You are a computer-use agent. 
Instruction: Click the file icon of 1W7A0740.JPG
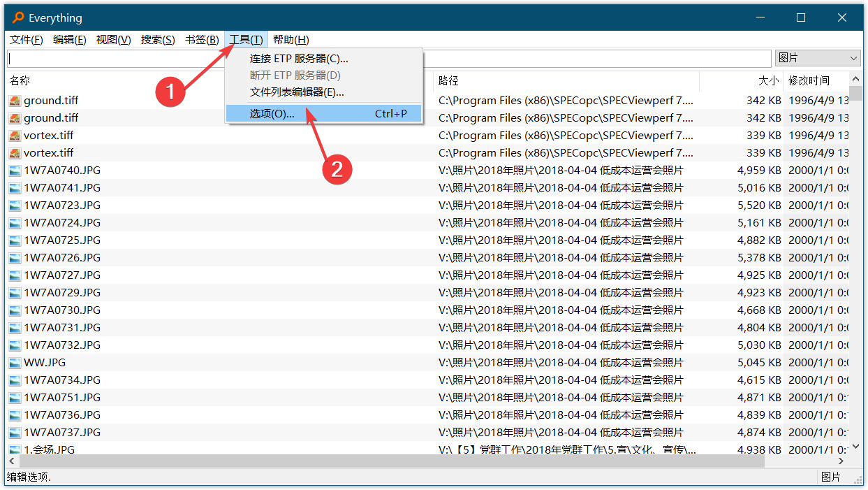point(15,170)
